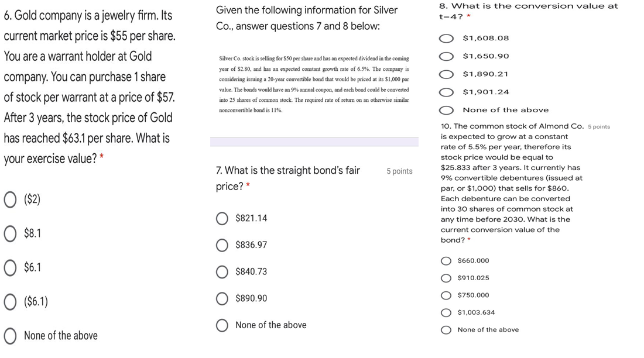Pick $890.90 for the bond fair price

click(222, 298)
